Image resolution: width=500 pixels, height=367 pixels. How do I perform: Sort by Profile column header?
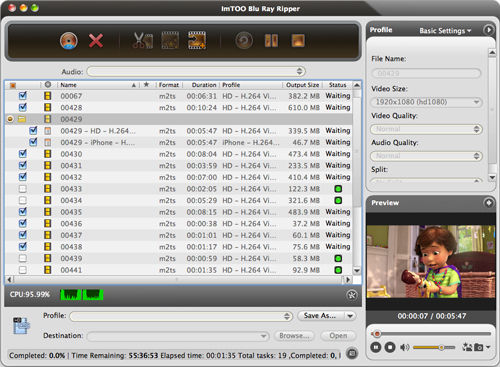[x=252, y=85]
